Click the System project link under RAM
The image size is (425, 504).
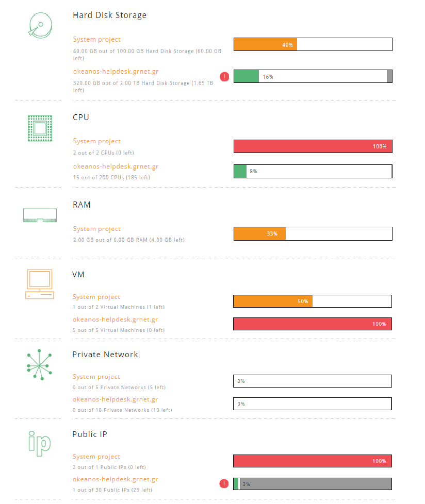(x=96, y=228)
